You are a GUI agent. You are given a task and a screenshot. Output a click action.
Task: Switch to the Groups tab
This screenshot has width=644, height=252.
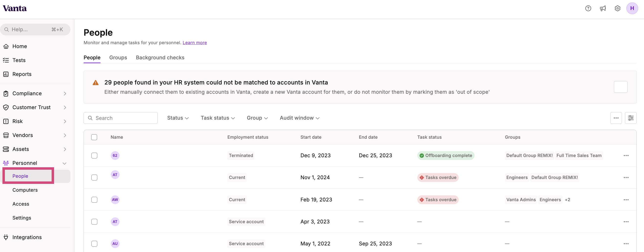pyautogui.click(x=118, y=57)
